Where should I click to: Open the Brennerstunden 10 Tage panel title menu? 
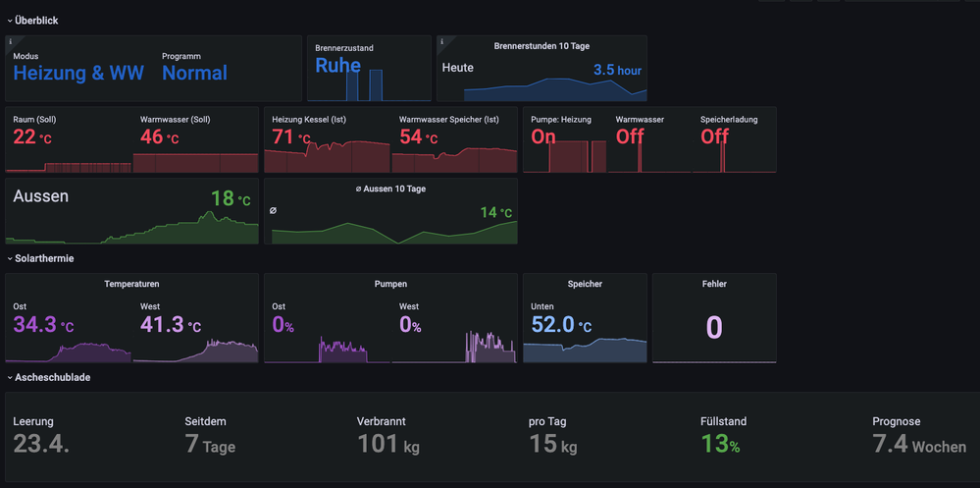point(541,46)
